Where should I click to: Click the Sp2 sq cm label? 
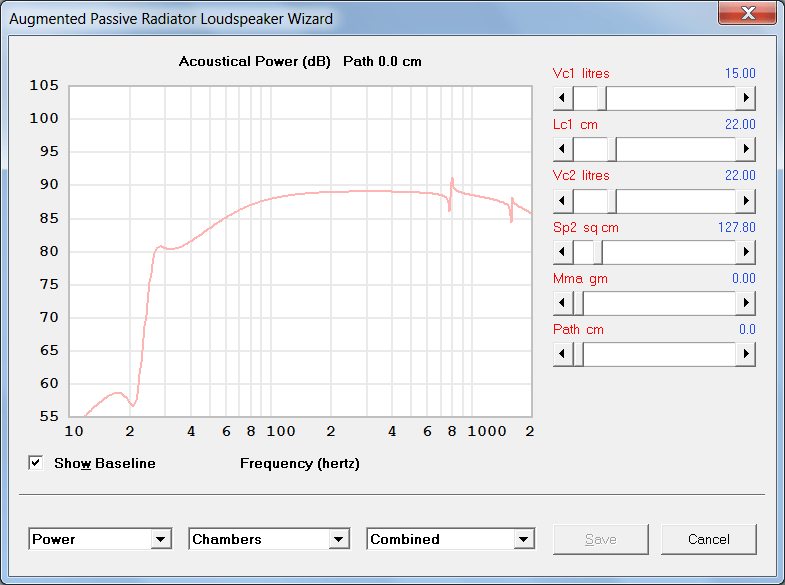point(586,228)
